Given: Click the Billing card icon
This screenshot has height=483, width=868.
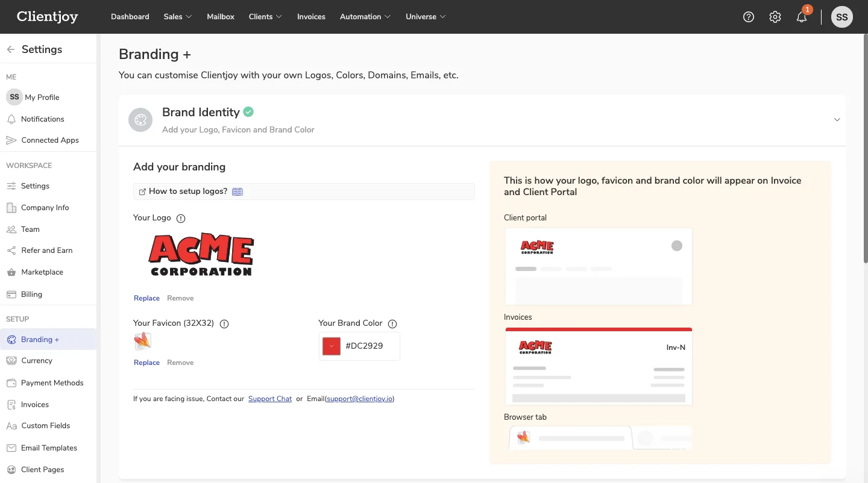Looking at the screenshot, I should pos(11,294).
